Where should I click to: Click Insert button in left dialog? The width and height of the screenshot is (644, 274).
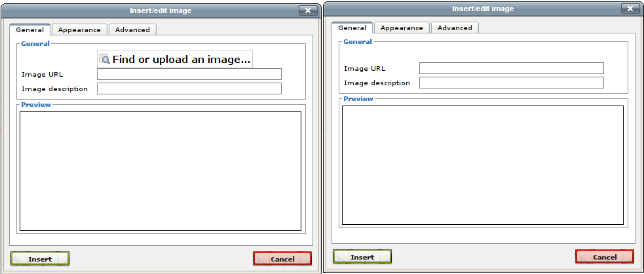click(x=40, y=259)
